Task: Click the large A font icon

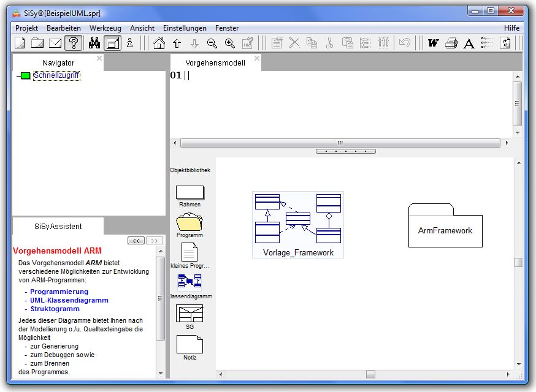Action: 469,43
